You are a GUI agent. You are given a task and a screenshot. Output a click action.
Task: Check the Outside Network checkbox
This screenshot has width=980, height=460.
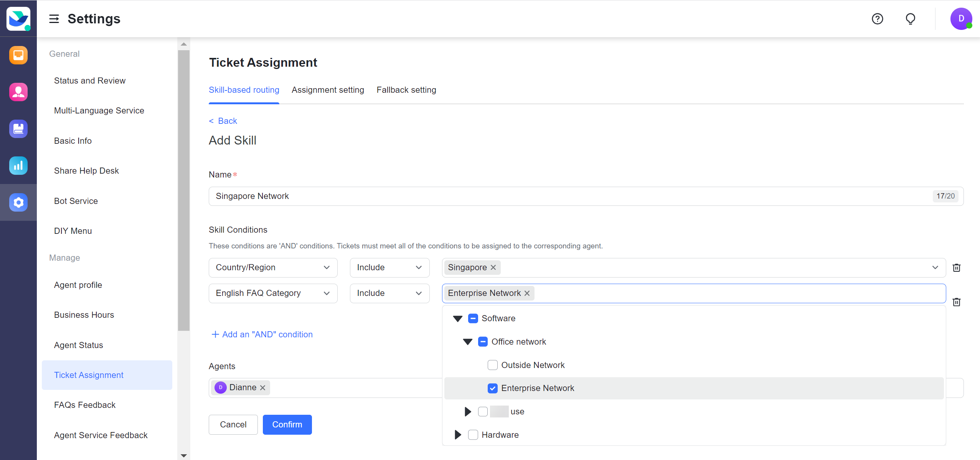[492, 365]
